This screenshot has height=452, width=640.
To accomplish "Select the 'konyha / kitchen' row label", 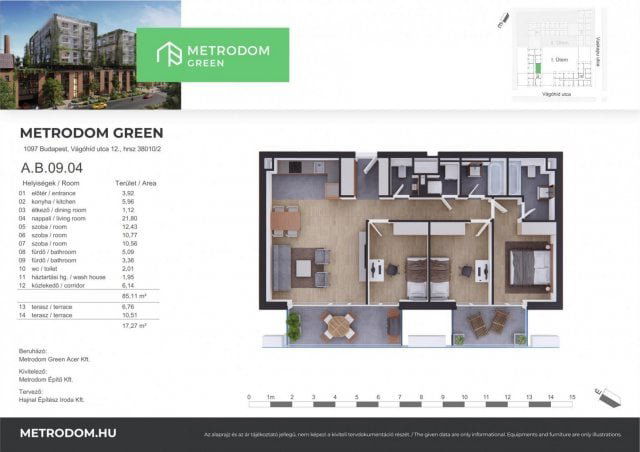I will [x=54, y=202].
